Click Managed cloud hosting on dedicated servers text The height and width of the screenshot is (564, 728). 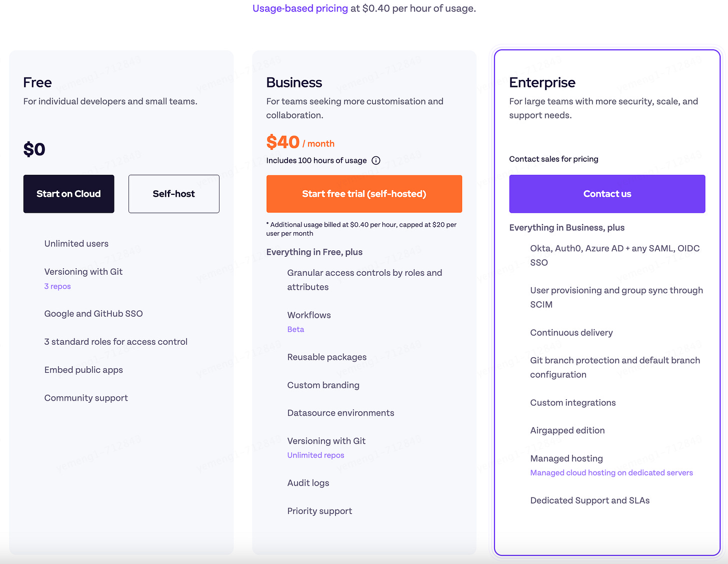pos(611,473)
